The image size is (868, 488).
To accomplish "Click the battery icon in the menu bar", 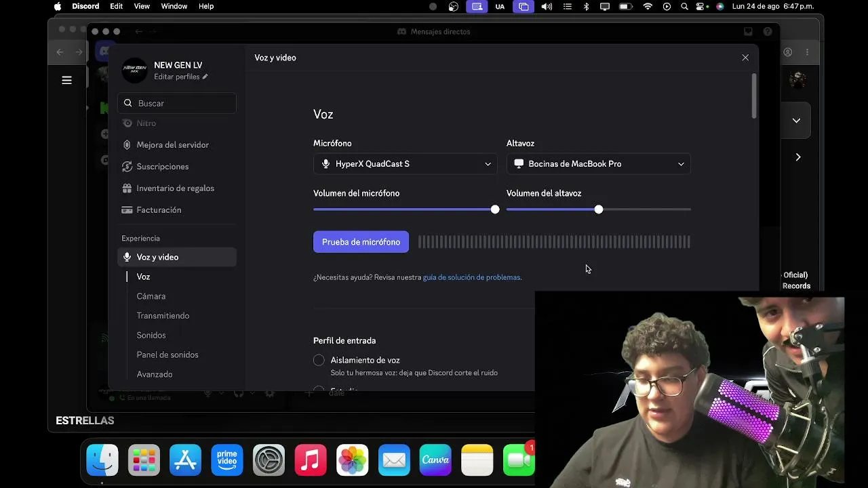I will 626,7.
